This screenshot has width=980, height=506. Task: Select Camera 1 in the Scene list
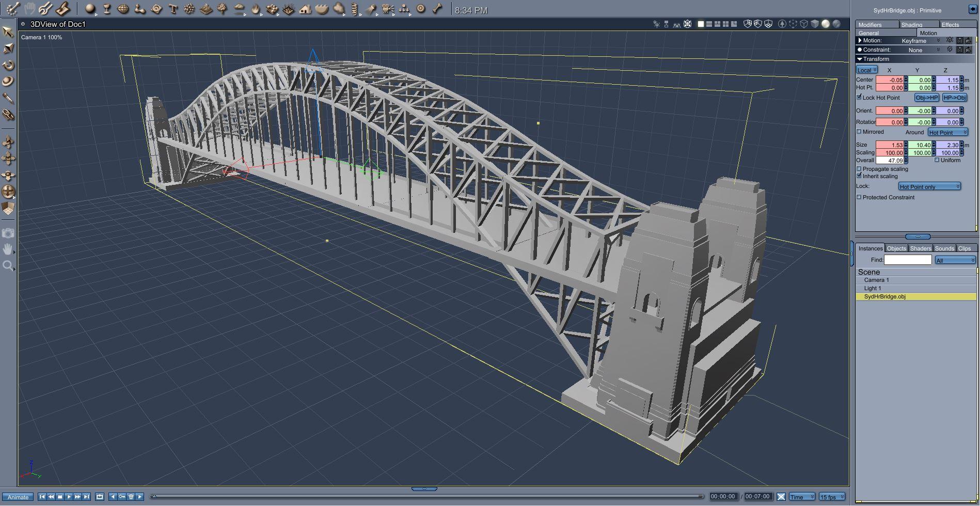click(916, 280)
